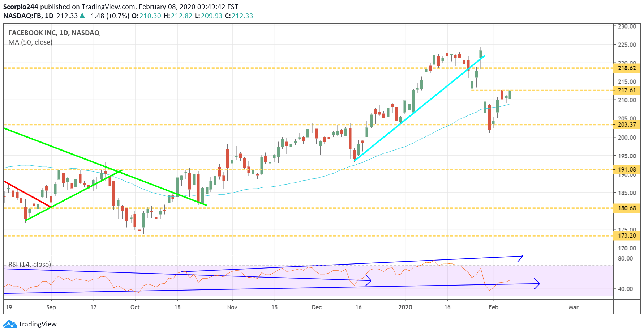Click the red downtrend line at chart left

click(27, 194)
